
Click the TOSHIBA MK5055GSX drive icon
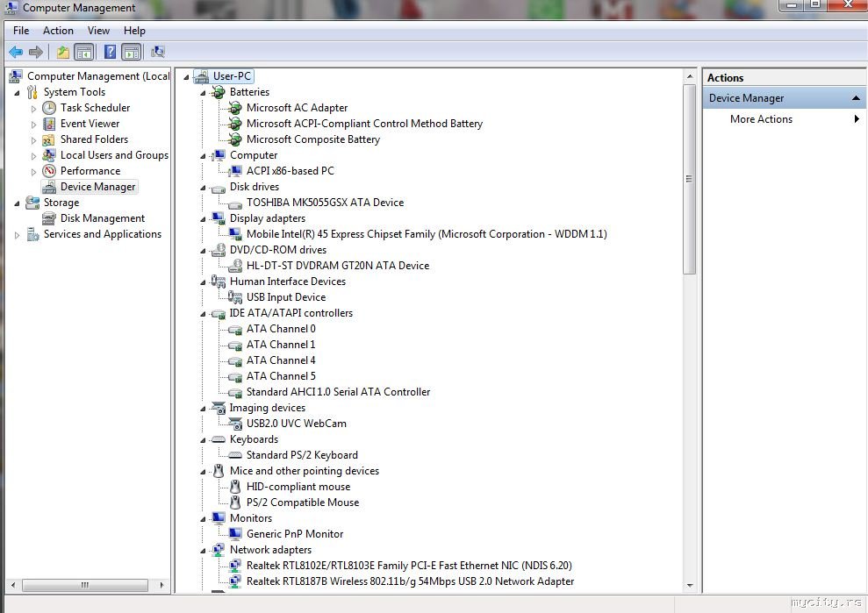(235, 203)
